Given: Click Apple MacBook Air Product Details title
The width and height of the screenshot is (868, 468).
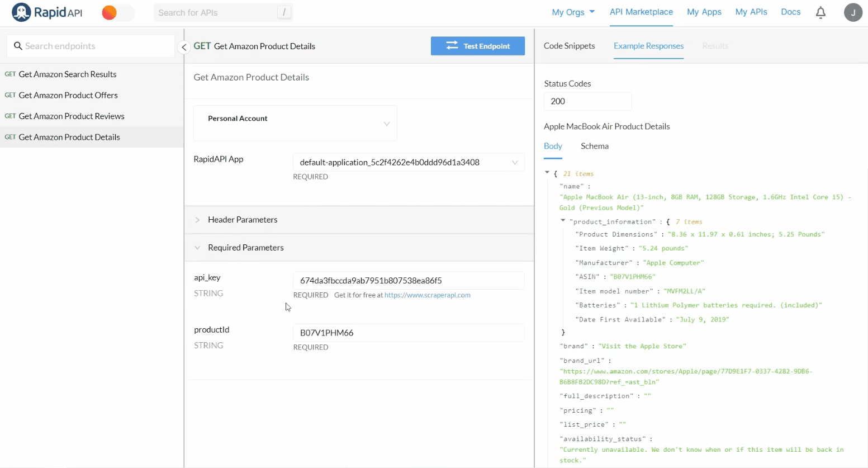Looking at the screenshot, I should (606, 126).
